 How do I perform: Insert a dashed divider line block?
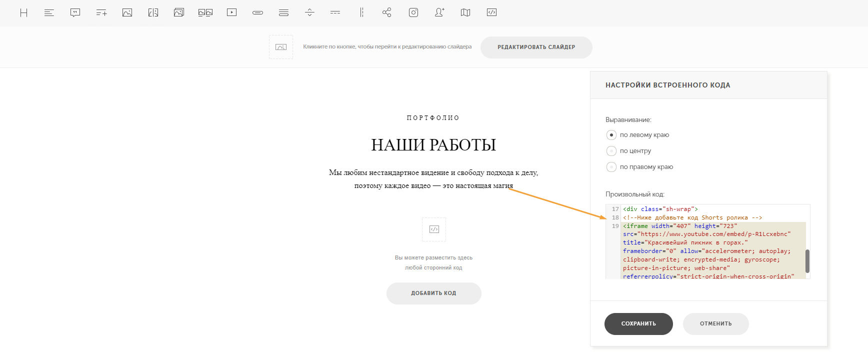coord(335,12)
